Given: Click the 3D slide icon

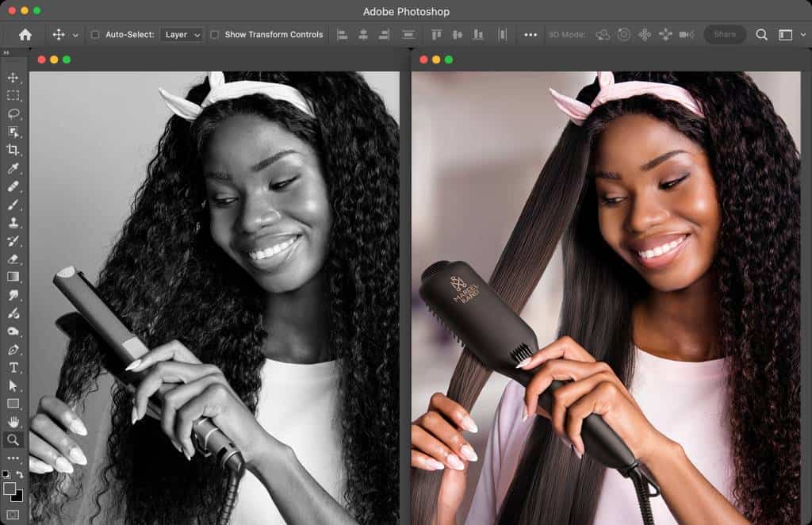Looking at the screenshot, I should click(665, 35).
